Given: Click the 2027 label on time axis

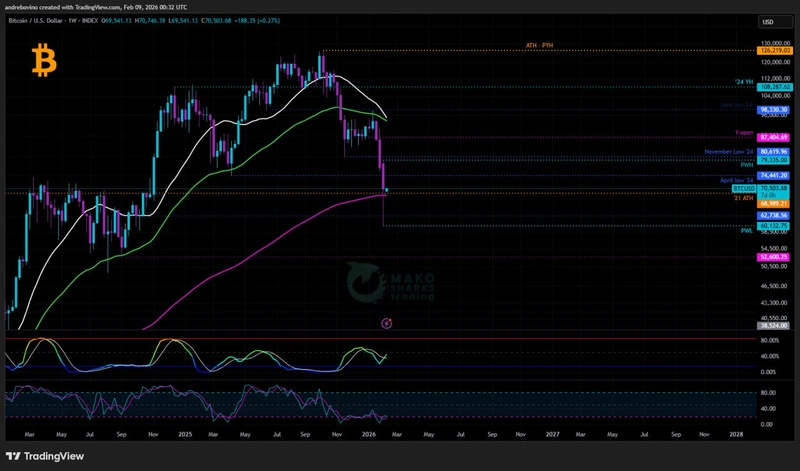Looking at the screenshot, I should [x=553, y=435].
